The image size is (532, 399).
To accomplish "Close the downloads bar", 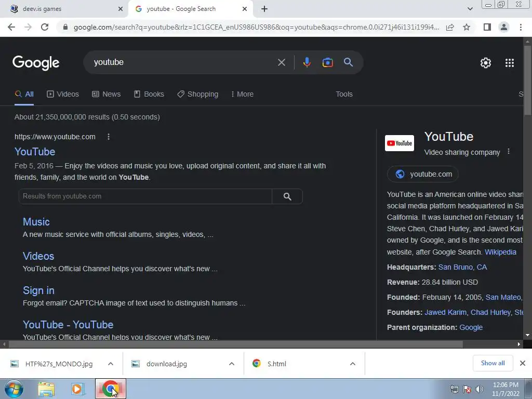I will 523,363.
